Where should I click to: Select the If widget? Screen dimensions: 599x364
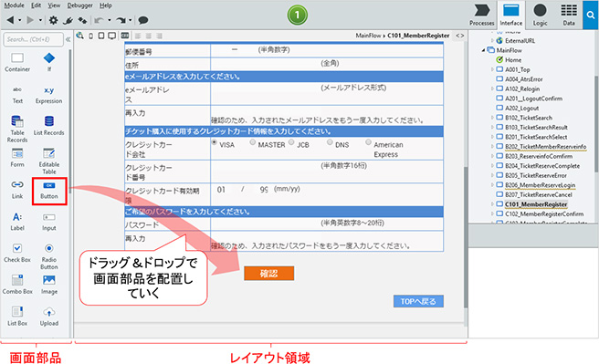tap(49, 62)
